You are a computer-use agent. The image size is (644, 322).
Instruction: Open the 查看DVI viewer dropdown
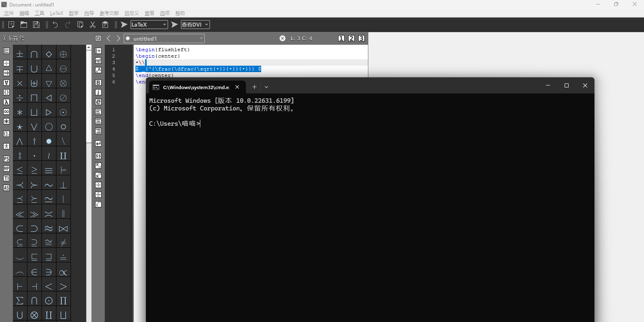207,25
